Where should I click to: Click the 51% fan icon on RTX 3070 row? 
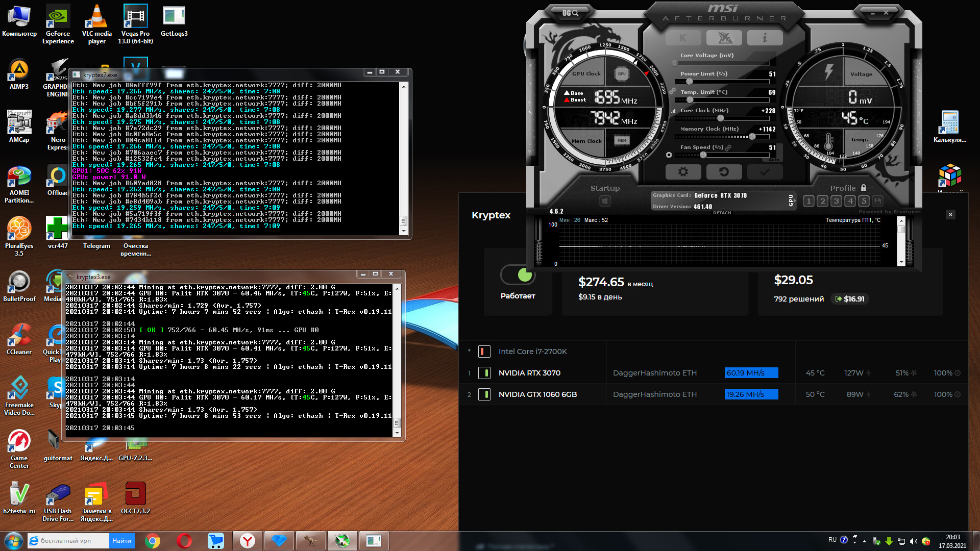pyautogui.click(x=914, y=373)
